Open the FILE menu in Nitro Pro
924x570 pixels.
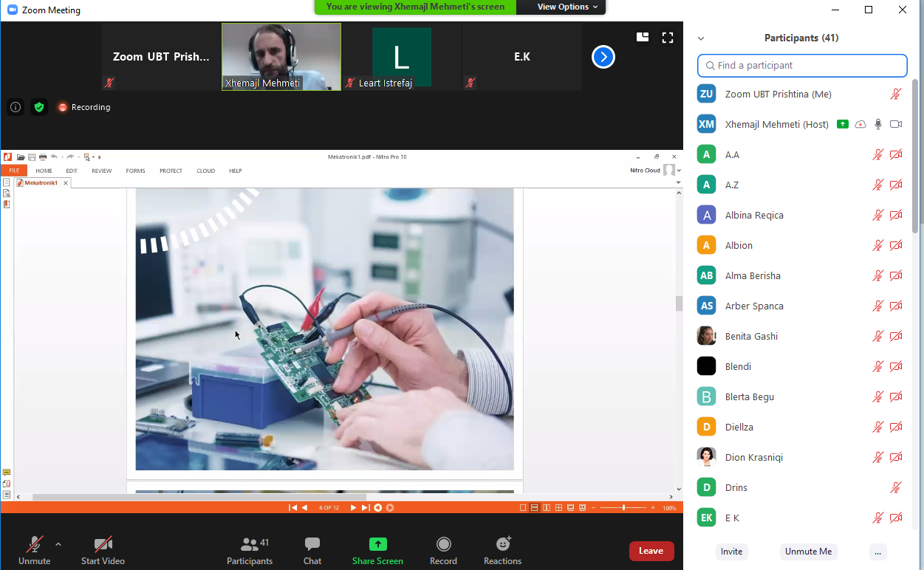point(14,170)
